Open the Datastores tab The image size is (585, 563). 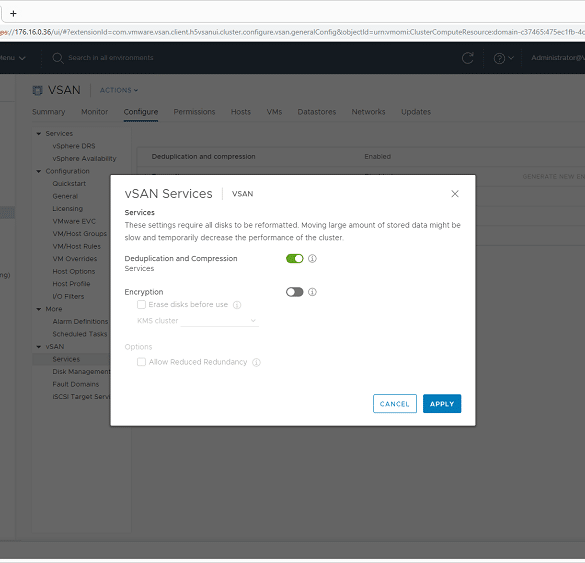coord(317,112)
